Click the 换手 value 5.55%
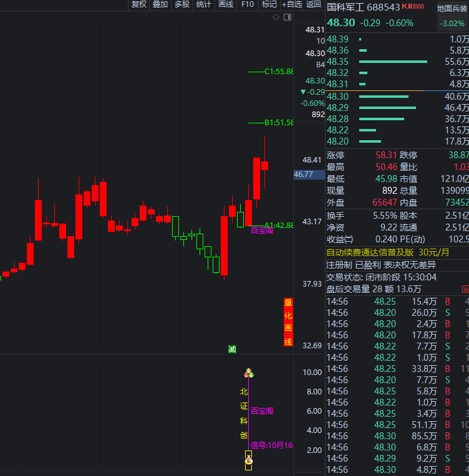This screenshot has height=476, width=469. 385,216
